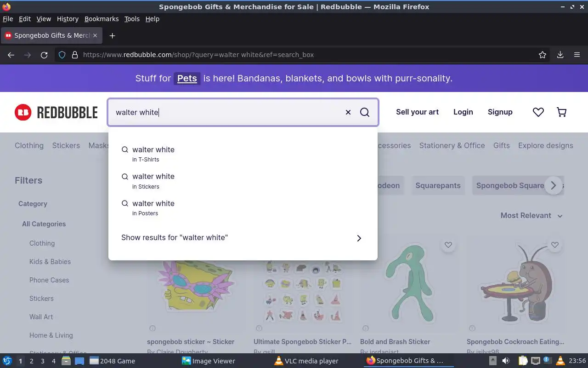Screen dimensions: 588x368
Task: Filter by Stickers category in sidebar
Action: point(41,299)
